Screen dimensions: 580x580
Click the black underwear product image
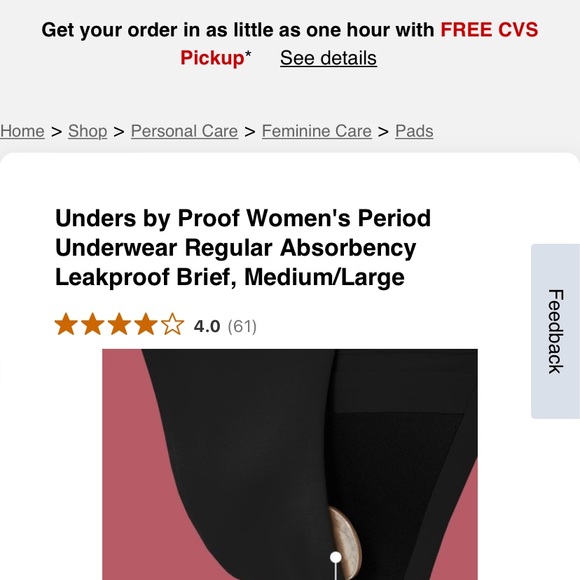click(x=290, y=464)
